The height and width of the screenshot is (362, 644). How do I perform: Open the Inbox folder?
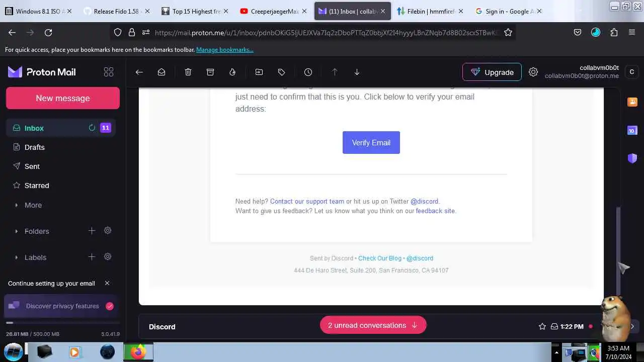tap(61, 128)
